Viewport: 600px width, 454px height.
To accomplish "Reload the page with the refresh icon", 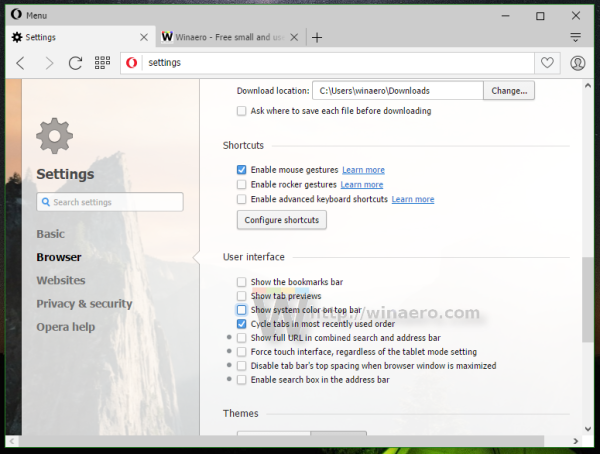I will 75,63.
